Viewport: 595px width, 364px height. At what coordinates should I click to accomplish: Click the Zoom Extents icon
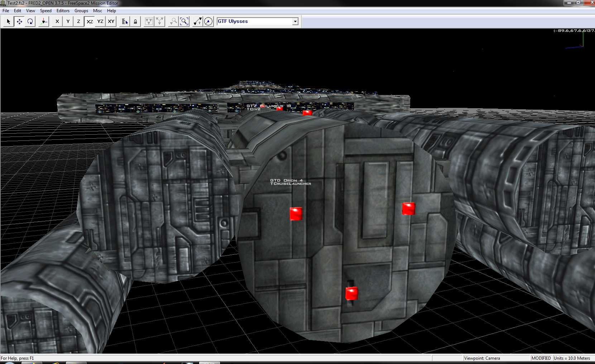pyautogui.click(x=184, y=21)
